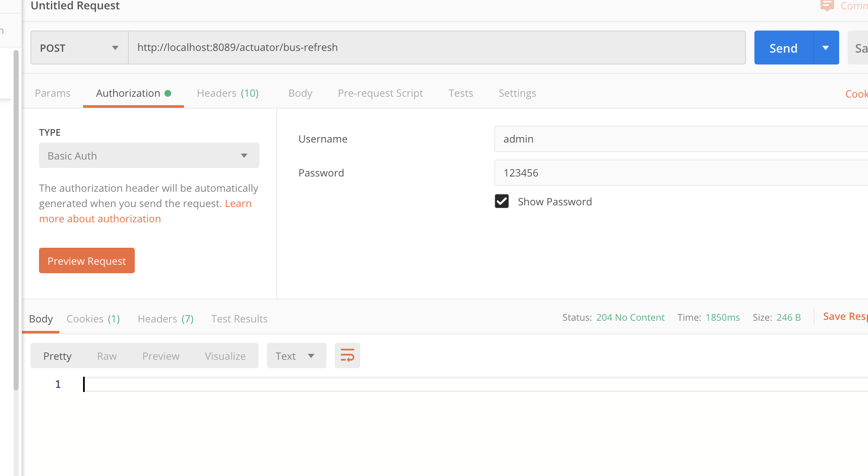Click the Comments speech bubble icon
This screenshot has width=868, height=476.
click(826, 6)
